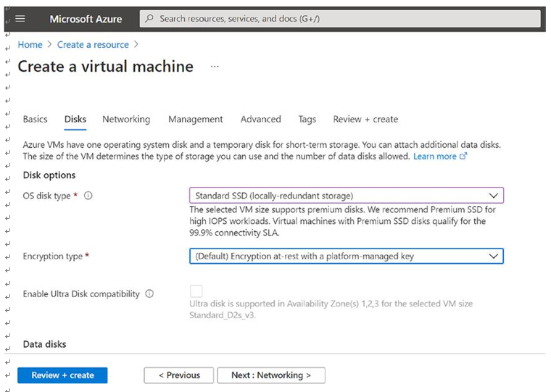Click Next : Networking button
Screen dimensions: 551x392
(x=271, y=375)
